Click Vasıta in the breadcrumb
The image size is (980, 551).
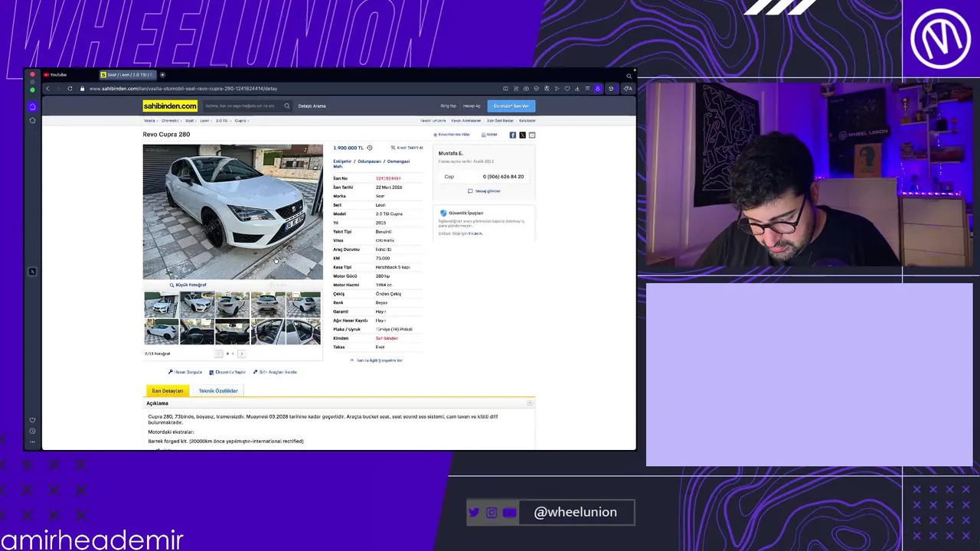pyautogui.click(x=149, y=120)
